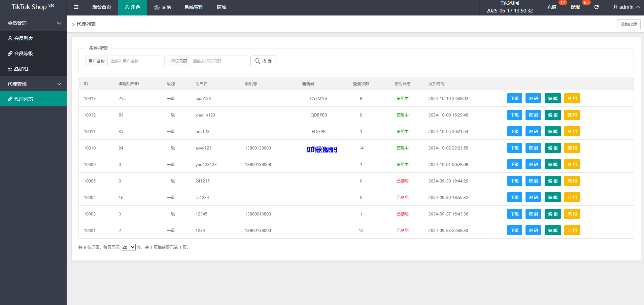The width and height of the screenshot is (644, 305).
Task: Click 启用 for user 241235
Action: tap(572, 181)
